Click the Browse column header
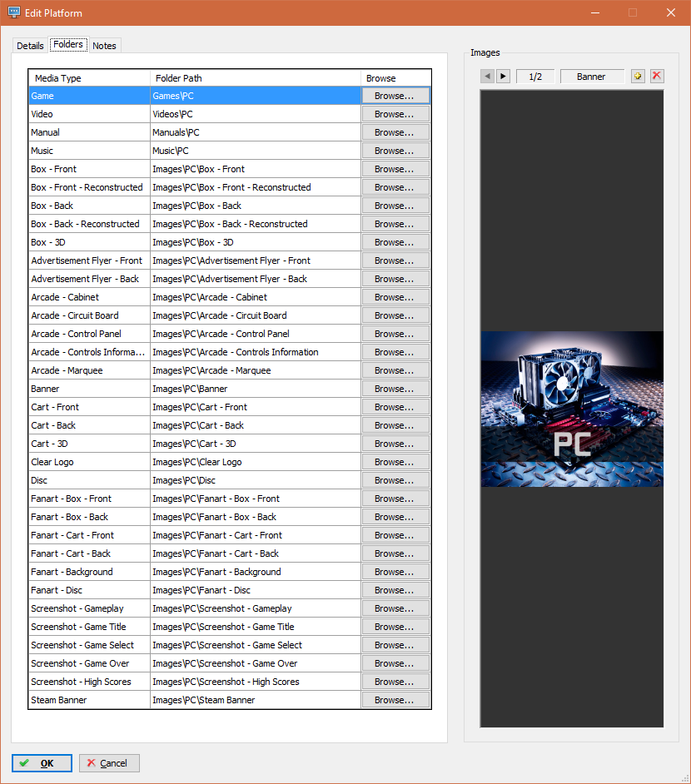Image resolution: width=691 pixels, height=784 pixels. coord(395,78)
